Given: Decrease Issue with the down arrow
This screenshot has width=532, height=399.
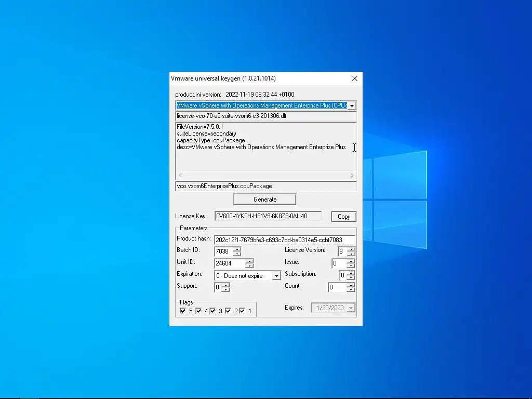Looking at the screenshot, I should pyautogui.click(x=351, y=265).
